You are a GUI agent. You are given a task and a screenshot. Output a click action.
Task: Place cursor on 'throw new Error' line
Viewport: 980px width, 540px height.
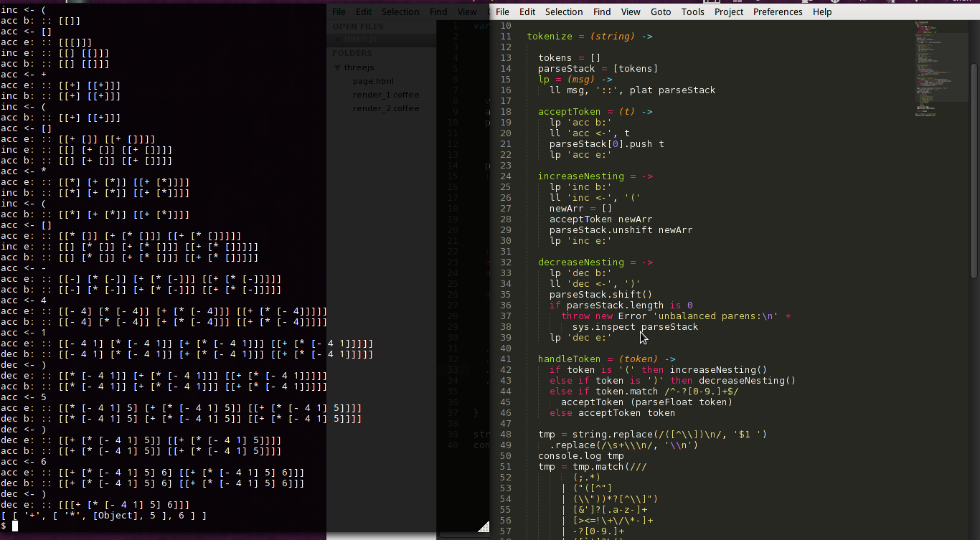pyautogui.click(x=676, y=316)
